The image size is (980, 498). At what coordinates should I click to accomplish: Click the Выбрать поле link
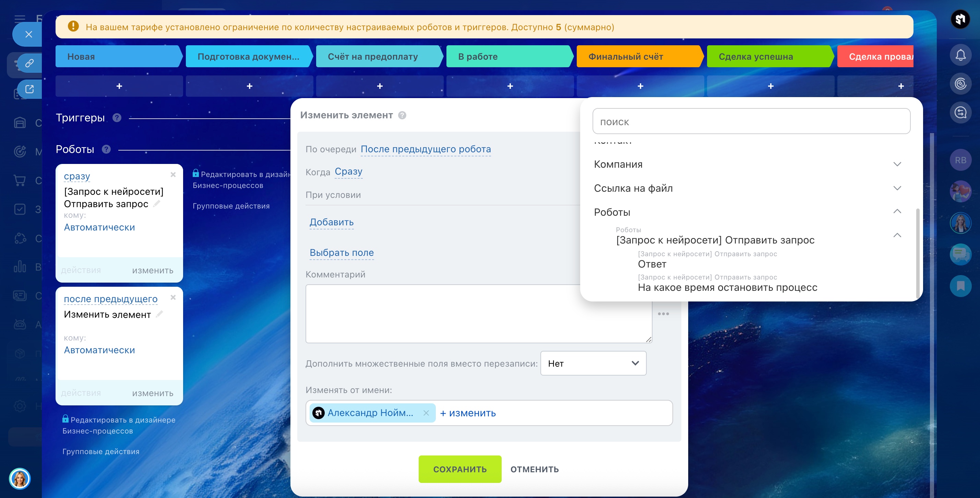(x=341, y=253)
